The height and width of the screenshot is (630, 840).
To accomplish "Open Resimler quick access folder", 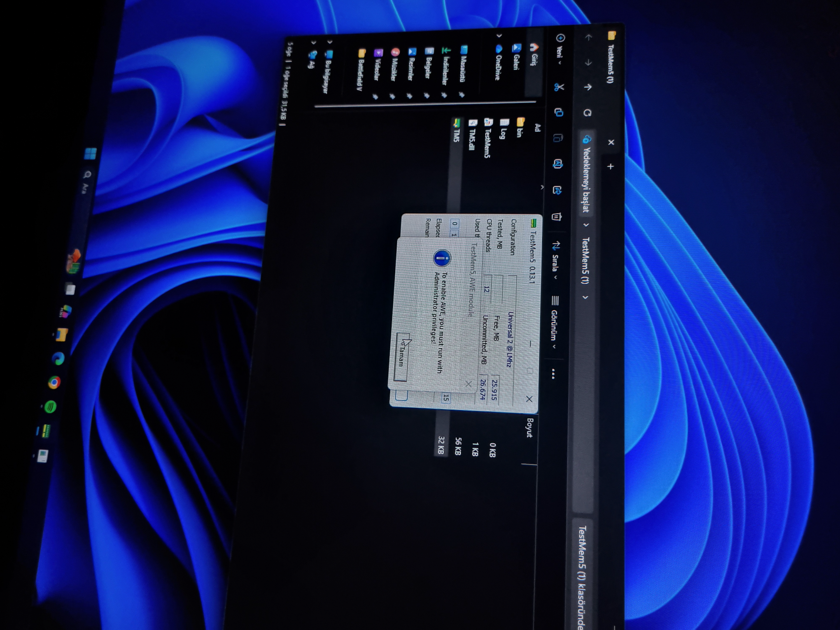I will point(411,65).
